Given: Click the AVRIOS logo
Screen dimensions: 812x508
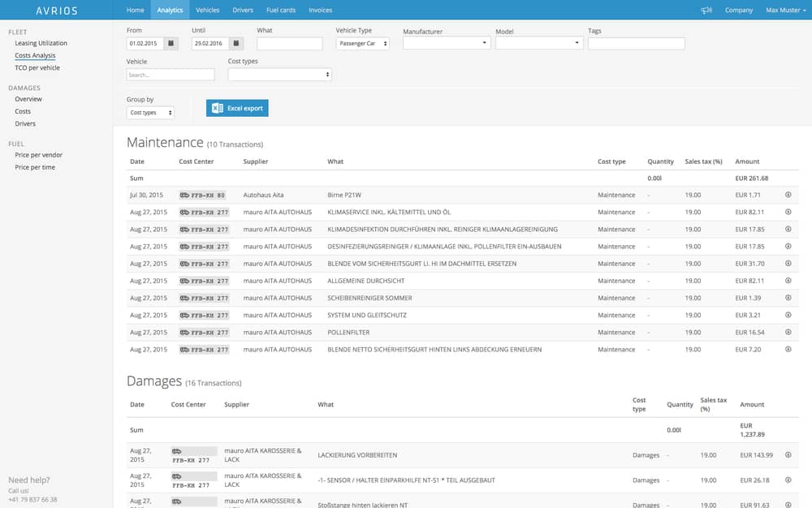Looking at the screenshot, I should (x=57, y=11).
